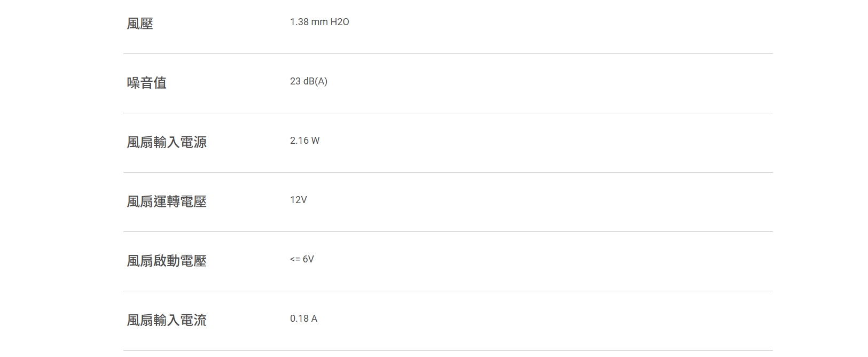Select the 12V value text
This screenshot has width=868, height=357.
coord(298,200)
